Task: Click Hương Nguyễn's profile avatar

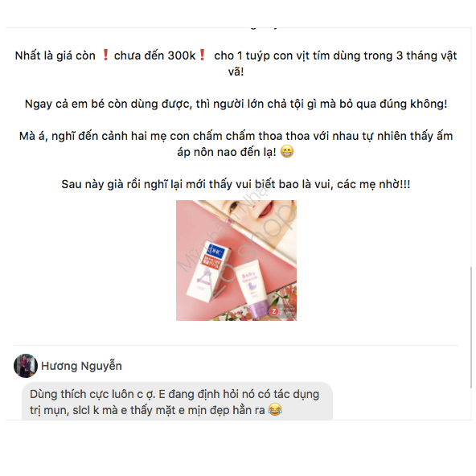Action: click(26, 366)
